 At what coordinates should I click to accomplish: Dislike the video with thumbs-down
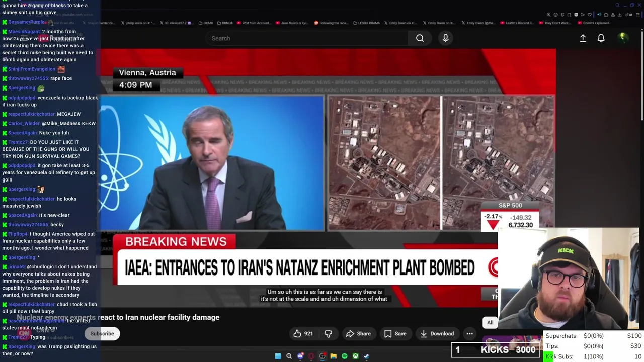328,334
